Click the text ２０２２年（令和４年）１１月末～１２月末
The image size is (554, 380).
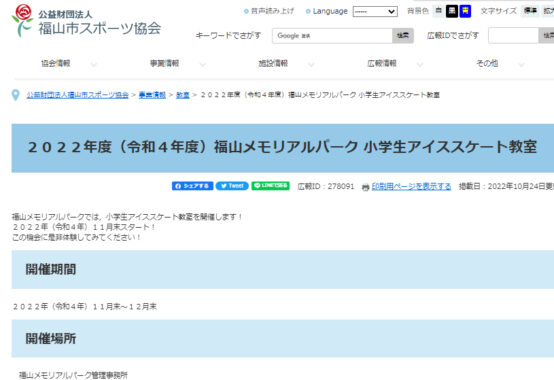pos(85,307)
